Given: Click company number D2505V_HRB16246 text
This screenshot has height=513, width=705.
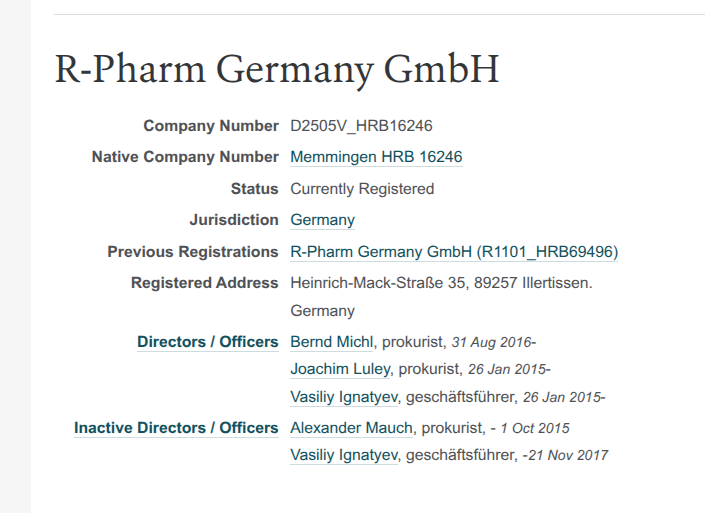Looking at the screenshot, I should coord(361,126).
